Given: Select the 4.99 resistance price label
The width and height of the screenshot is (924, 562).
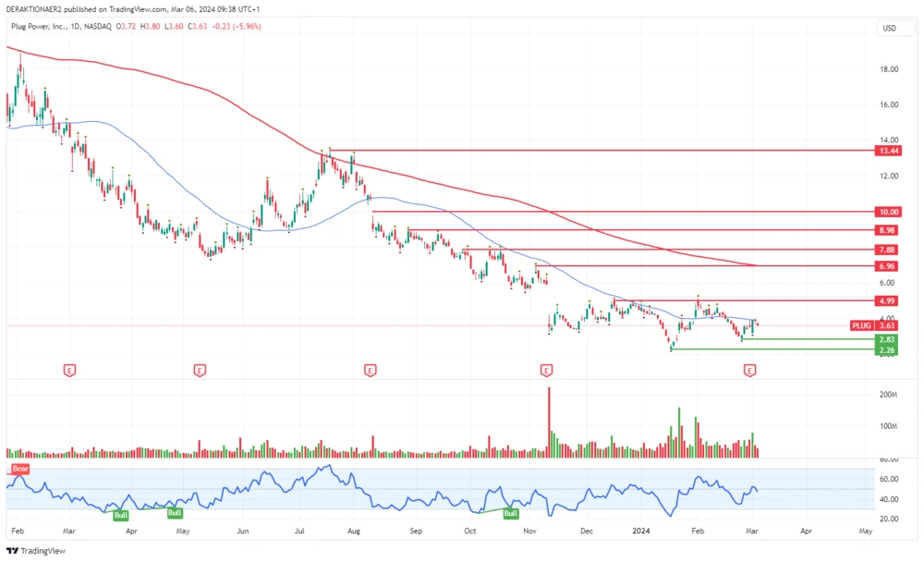Looking at the screenshot, I should click(x=887, y=300).
